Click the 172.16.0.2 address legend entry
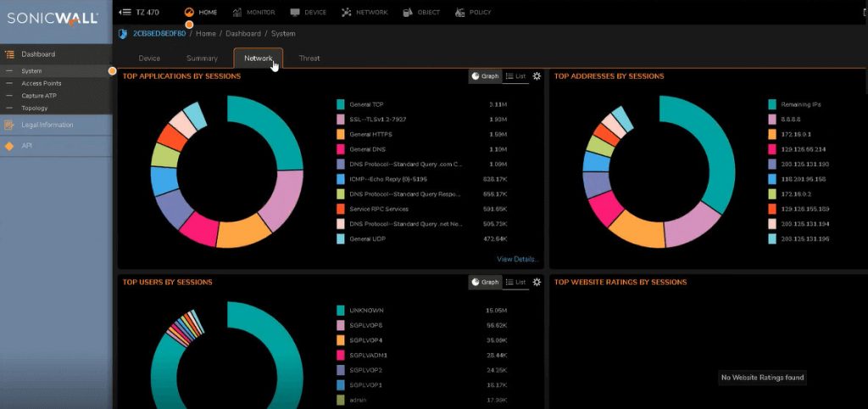The width and height of the screenshot is (868, 409). coord(796,194)
